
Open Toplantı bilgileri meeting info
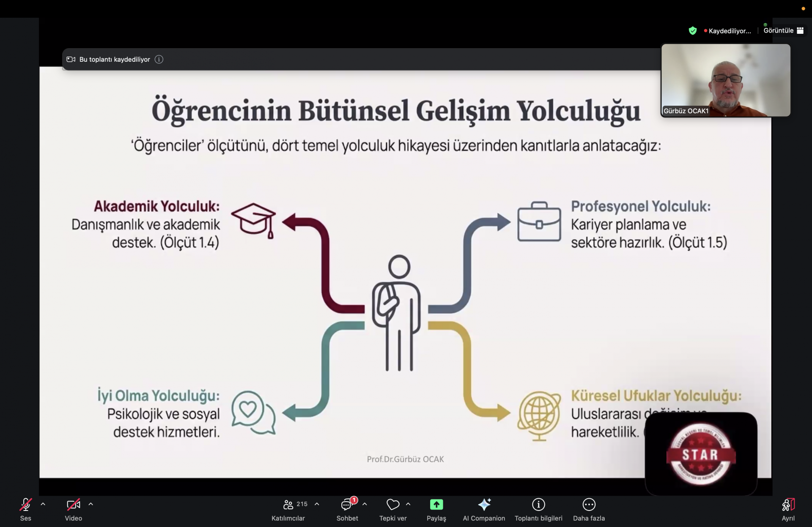click(x=538, y=505)
